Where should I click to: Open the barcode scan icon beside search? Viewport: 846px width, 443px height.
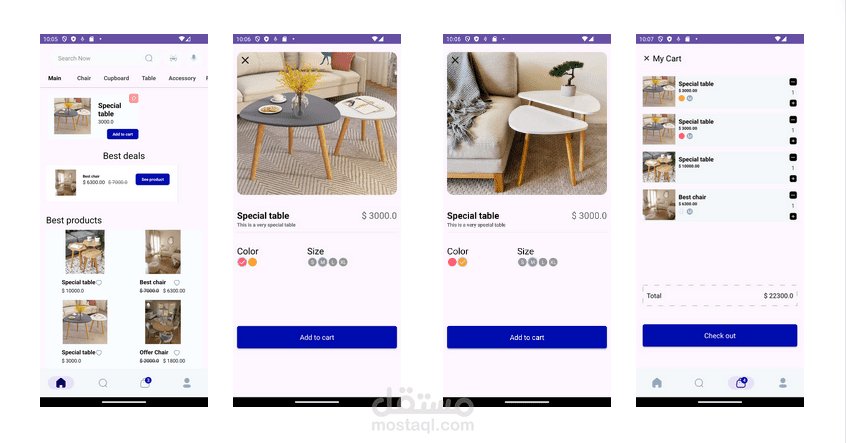[x=173, y=58]
